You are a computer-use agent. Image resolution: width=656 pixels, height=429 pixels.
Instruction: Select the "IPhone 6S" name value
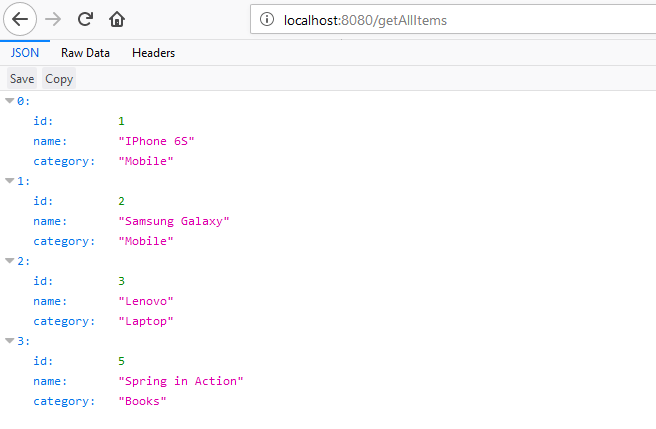[x=155, y=141]
